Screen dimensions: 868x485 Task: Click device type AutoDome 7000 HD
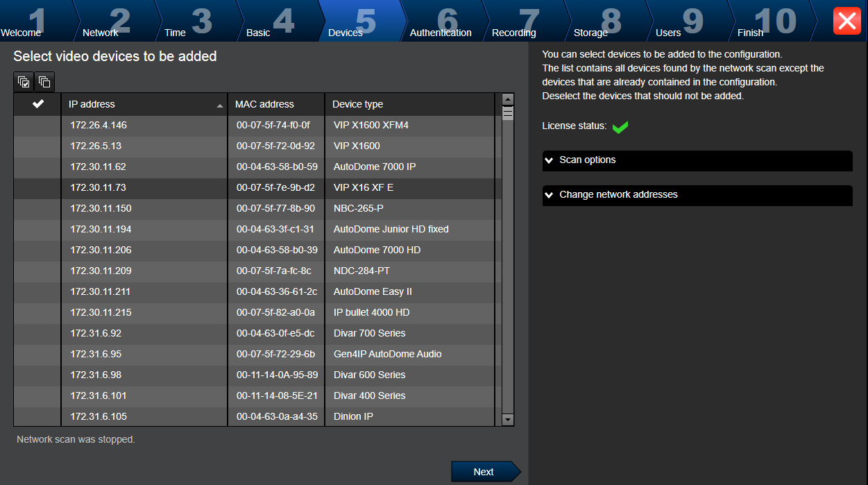(377, 250)
